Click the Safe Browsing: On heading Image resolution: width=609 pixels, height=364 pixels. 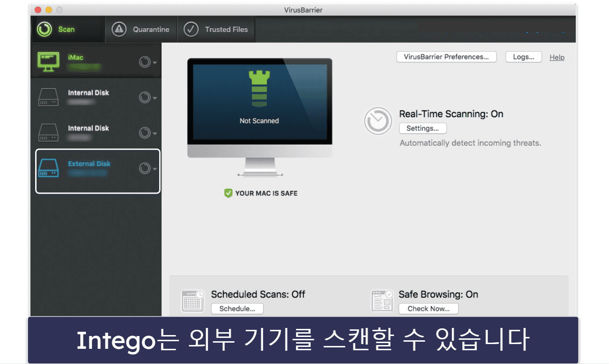tap(438, 294)
